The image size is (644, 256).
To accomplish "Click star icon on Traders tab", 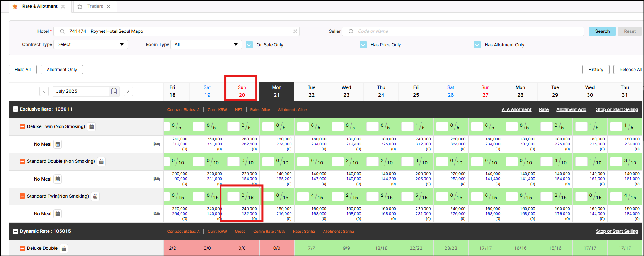I will [x=80, y=7].
